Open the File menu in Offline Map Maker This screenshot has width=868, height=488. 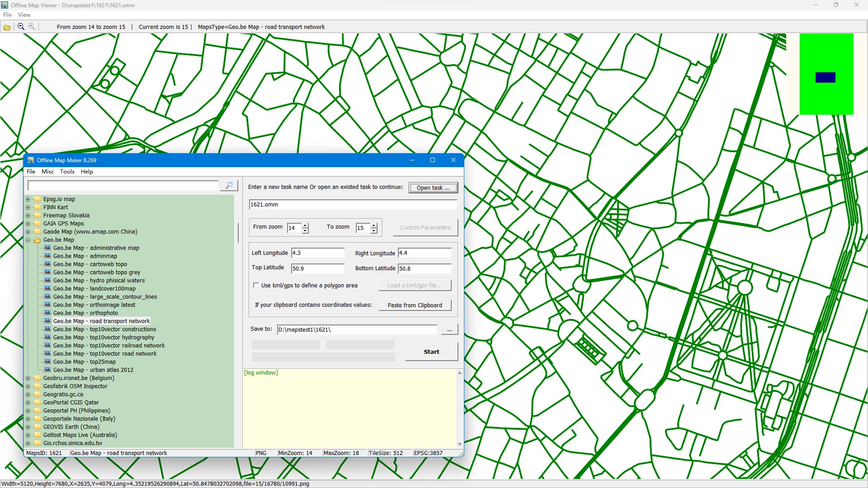pos(31,172)
